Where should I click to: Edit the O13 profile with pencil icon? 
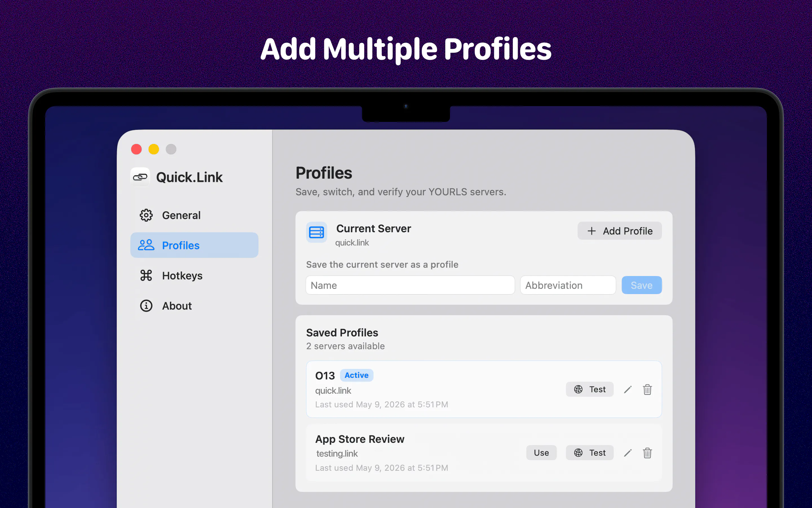628,389
